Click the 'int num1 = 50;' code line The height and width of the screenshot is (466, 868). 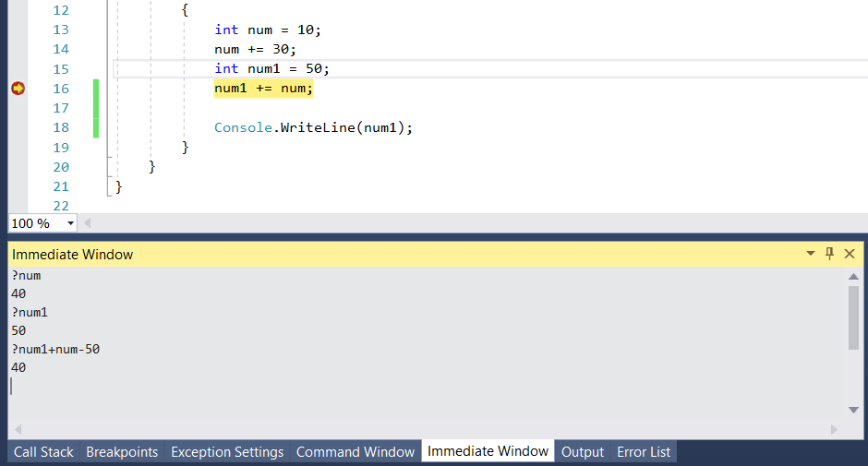click(271, 68)
